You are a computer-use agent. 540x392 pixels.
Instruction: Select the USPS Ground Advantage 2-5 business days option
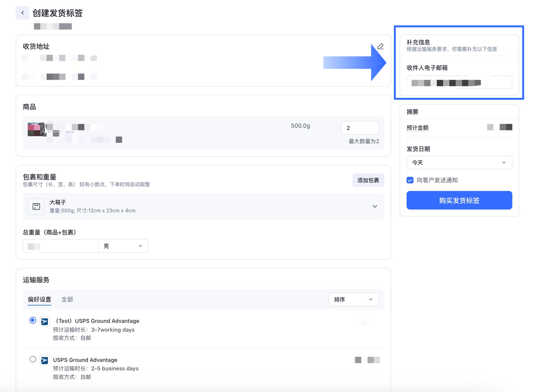coord(33,359)
